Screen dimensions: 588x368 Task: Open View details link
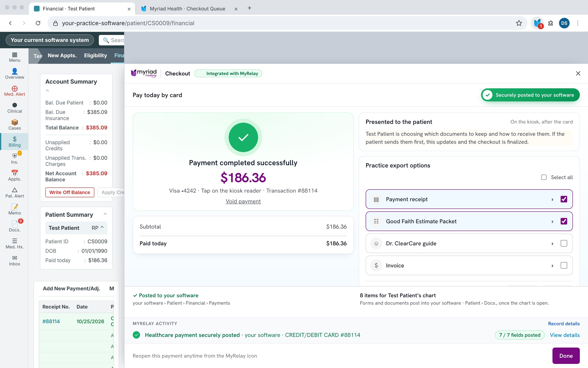point(565,335)
